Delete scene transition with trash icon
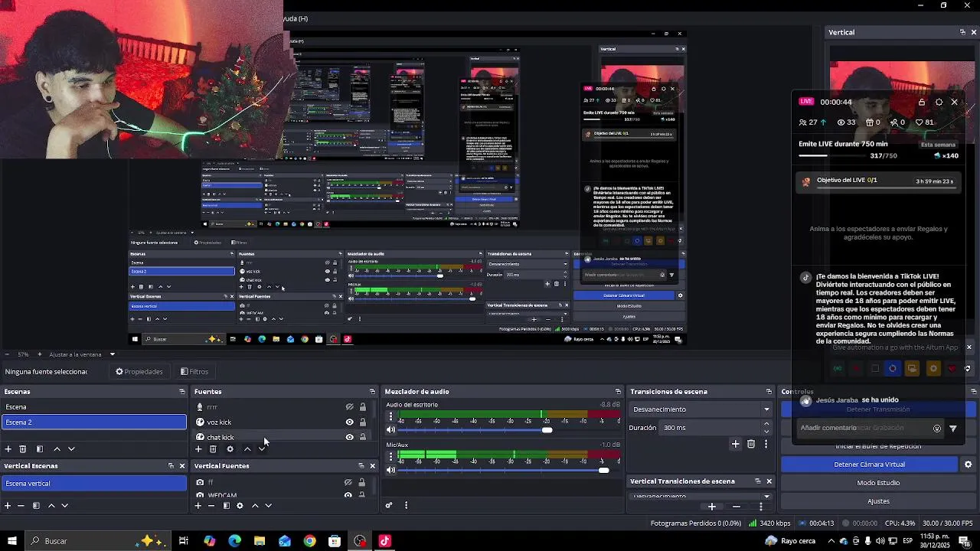Viewport: 980px width, 551px height. (x=751, y=444)
